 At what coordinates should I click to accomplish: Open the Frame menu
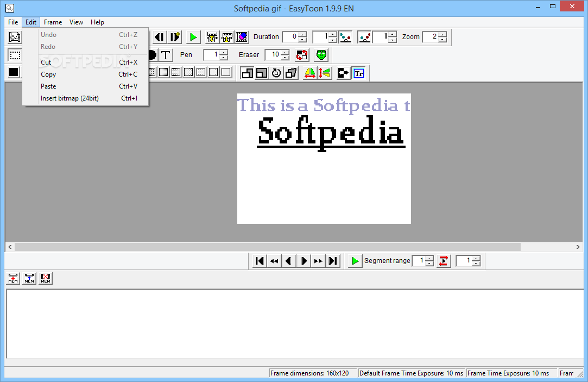point(53,22)
